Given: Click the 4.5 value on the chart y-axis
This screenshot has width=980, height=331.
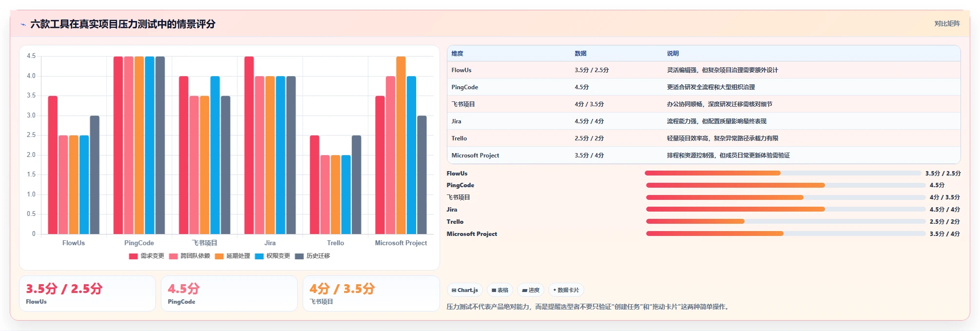Looking at the screenshot, I should 31,56.
